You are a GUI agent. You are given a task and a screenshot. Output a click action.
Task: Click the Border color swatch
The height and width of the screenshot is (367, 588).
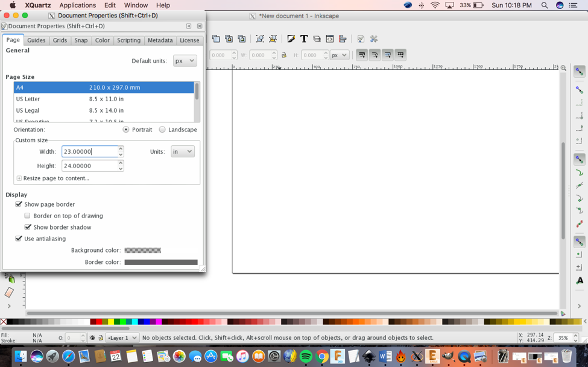pyautogui.click(x=161, y=262)
